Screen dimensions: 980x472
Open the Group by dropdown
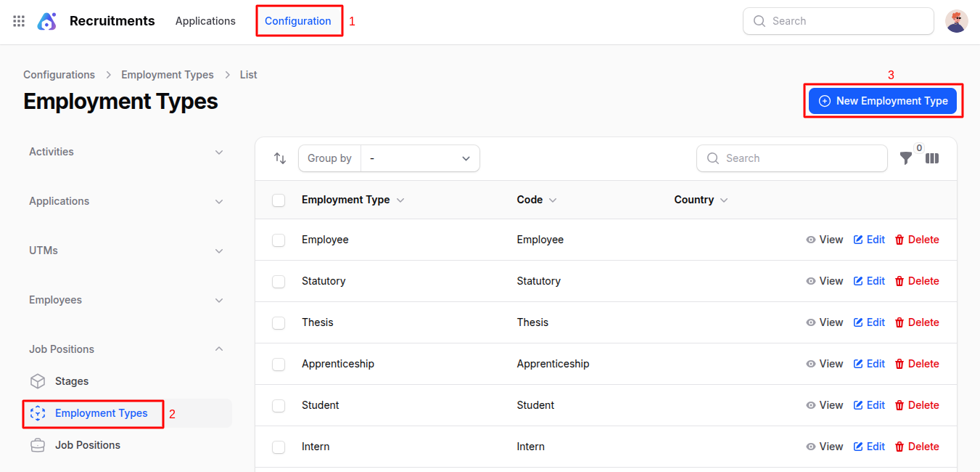point(421,158)
